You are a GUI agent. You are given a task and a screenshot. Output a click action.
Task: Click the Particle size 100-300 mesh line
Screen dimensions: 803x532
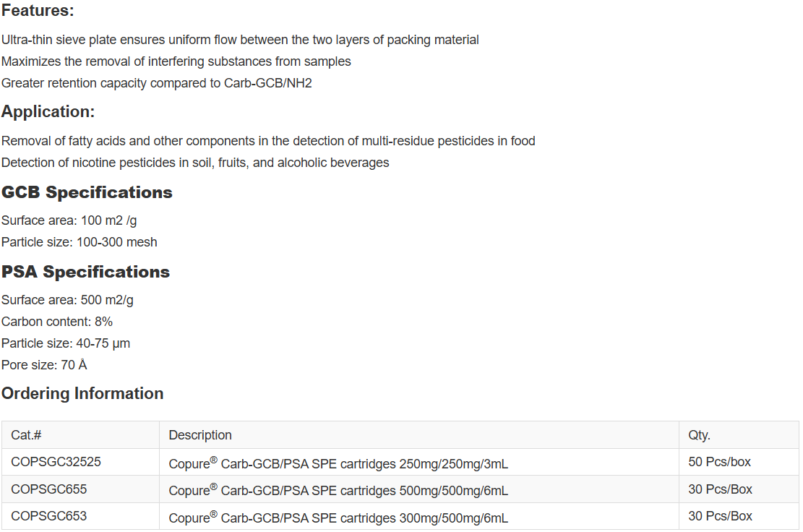pyautogui.click(x=79, y=242)
